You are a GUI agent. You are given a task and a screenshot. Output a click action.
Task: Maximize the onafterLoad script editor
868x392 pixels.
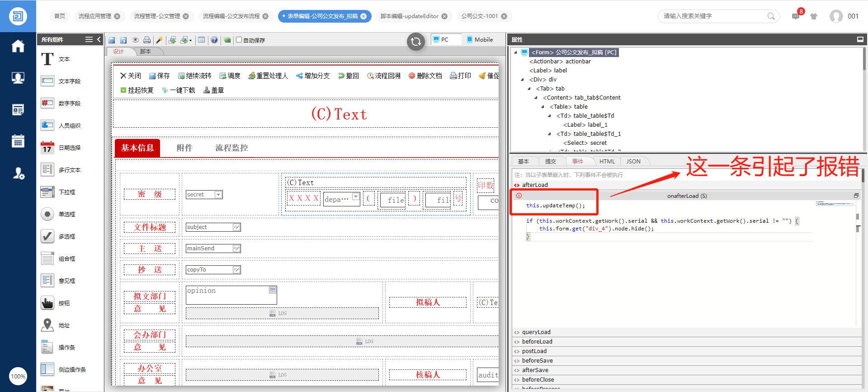click(856, 196)
